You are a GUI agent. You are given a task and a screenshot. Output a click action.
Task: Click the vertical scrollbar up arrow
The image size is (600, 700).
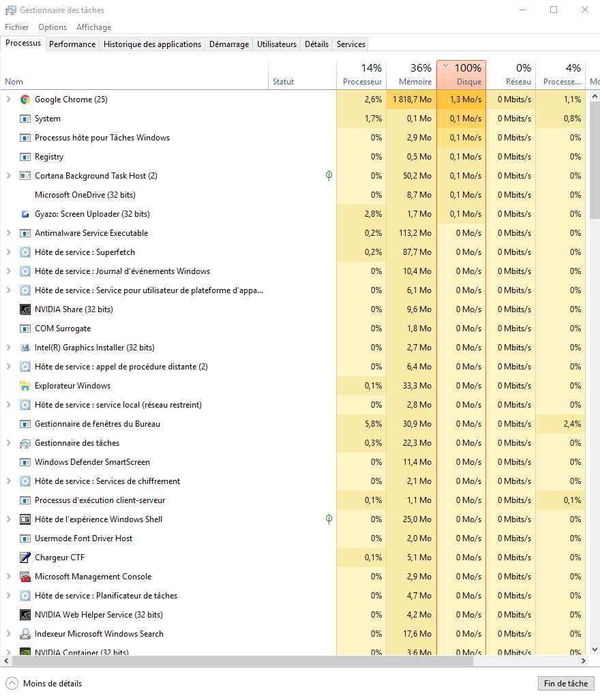595,96
